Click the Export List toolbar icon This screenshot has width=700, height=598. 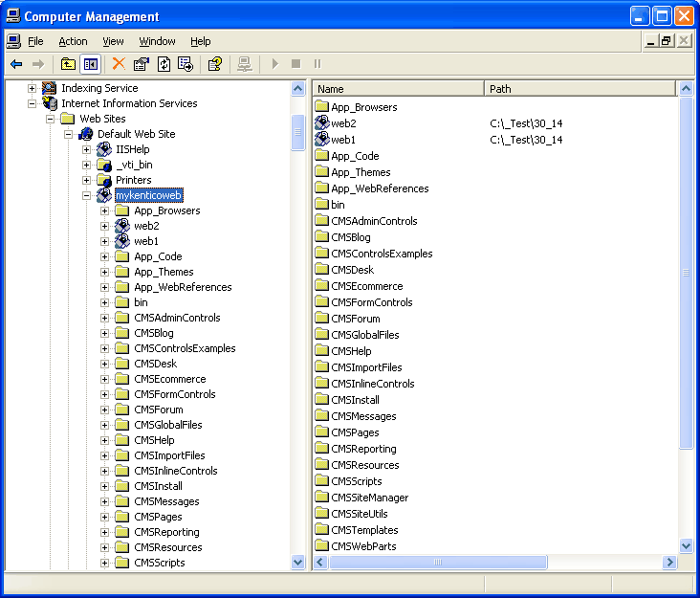[186, 64]
